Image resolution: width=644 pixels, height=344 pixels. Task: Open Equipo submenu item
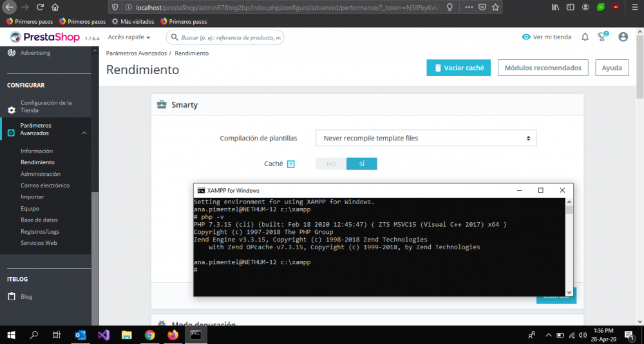coord(30,208)
